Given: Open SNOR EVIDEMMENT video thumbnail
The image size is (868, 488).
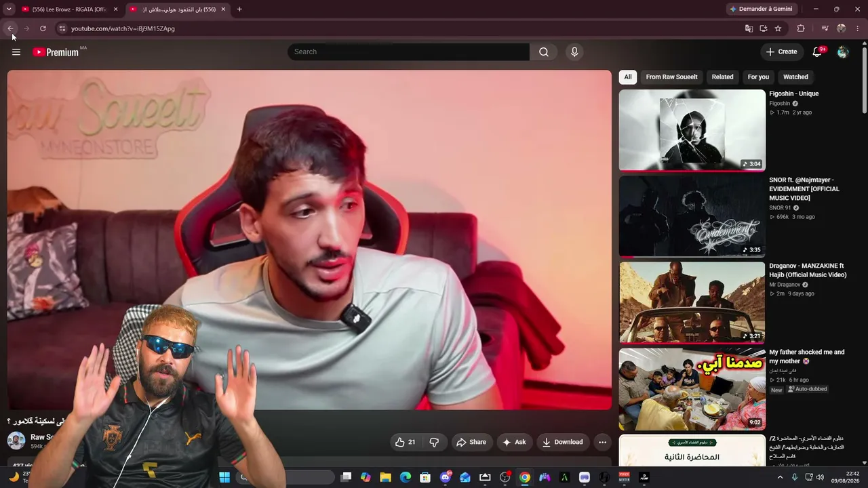Looking at the screenshot, I should 692,216.
